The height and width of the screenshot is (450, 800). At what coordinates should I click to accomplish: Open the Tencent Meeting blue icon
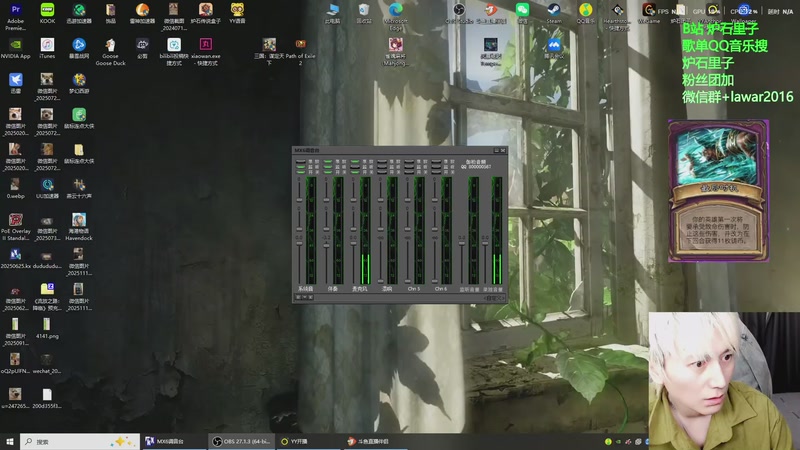coord(554,48)
